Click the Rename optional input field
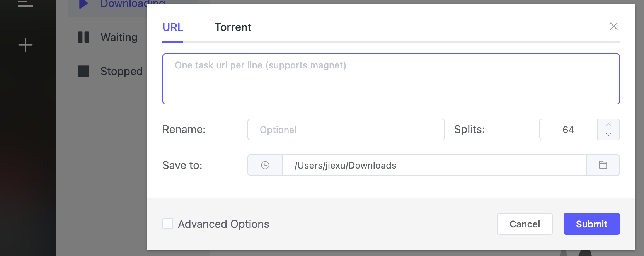Image resolution: width=644 pixels, height=256 pixels. click(346, 130)
